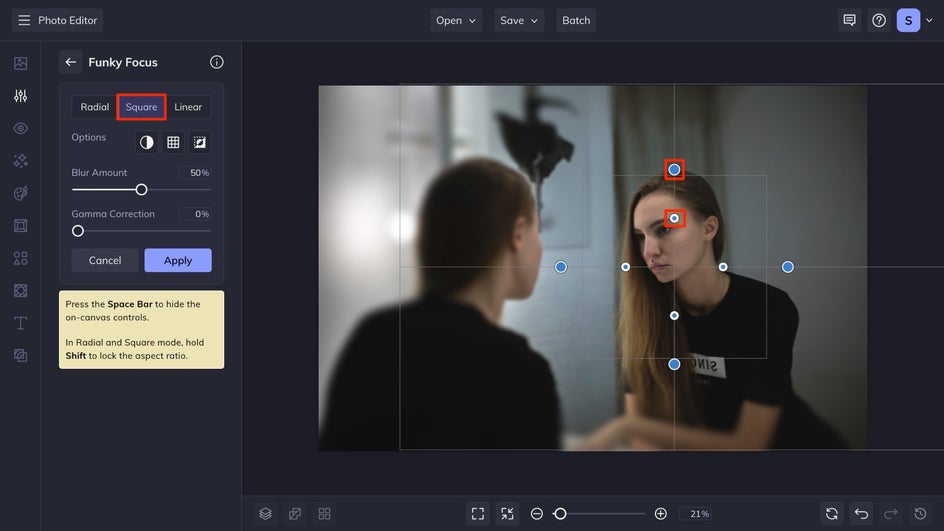944x531 pixels.
Task: Toggle the grid overlay option icon
Action: [x=173, y=143]
